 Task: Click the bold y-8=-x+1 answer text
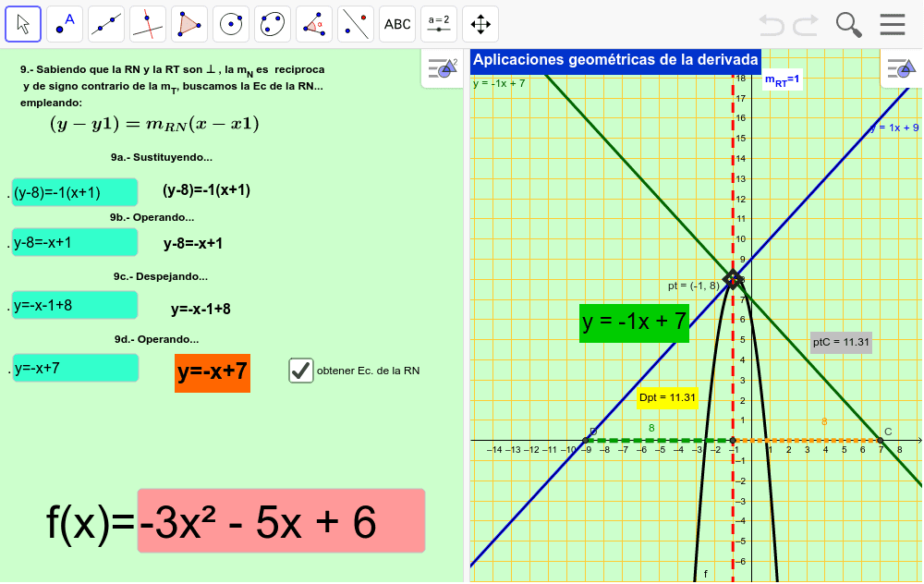point(193,244)
